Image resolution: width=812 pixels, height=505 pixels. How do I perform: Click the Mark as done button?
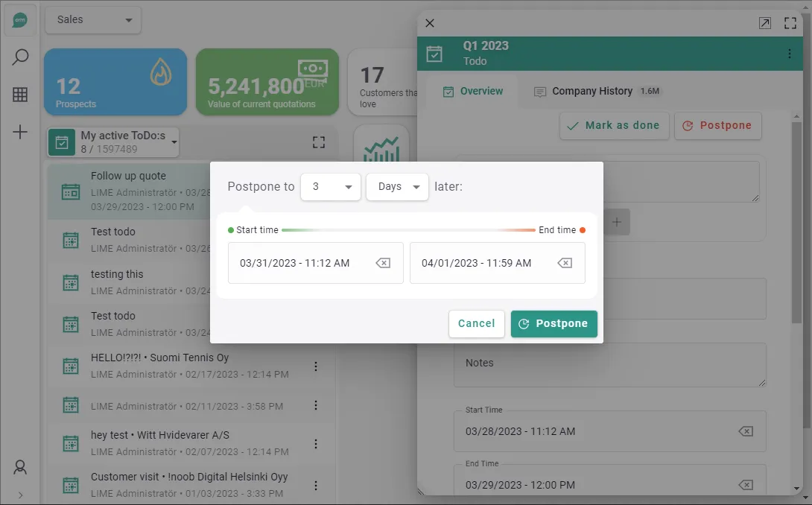pyautogui.click(x=614, y=126)
